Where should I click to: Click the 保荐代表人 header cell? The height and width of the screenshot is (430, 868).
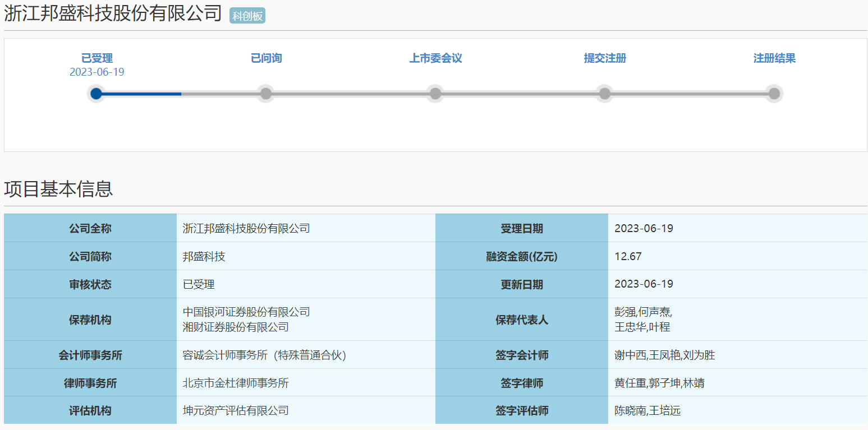[522, 320]
